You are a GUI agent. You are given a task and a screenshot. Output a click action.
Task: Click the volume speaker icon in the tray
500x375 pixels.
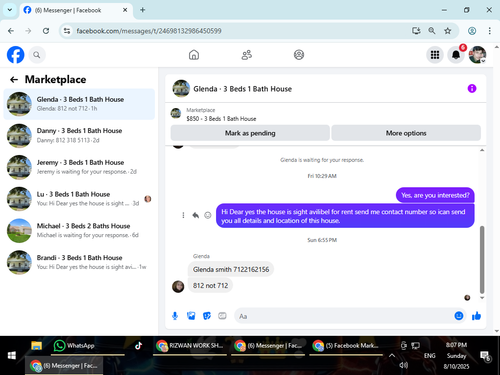(x=404, y=365)
